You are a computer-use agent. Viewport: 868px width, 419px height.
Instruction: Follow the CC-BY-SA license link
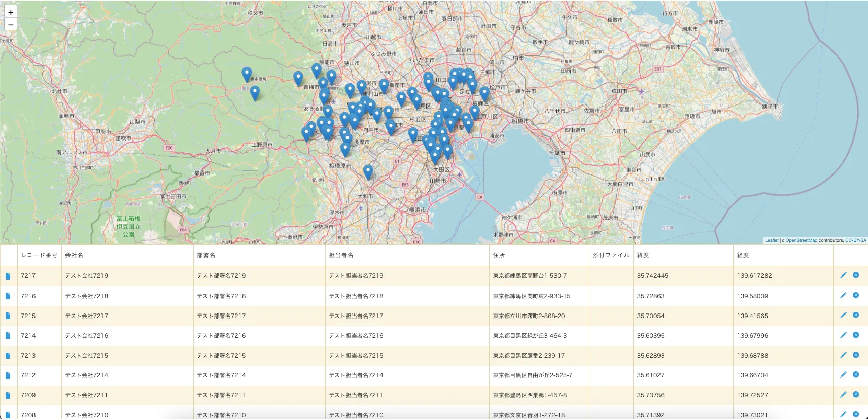click(x=855, y=240)
